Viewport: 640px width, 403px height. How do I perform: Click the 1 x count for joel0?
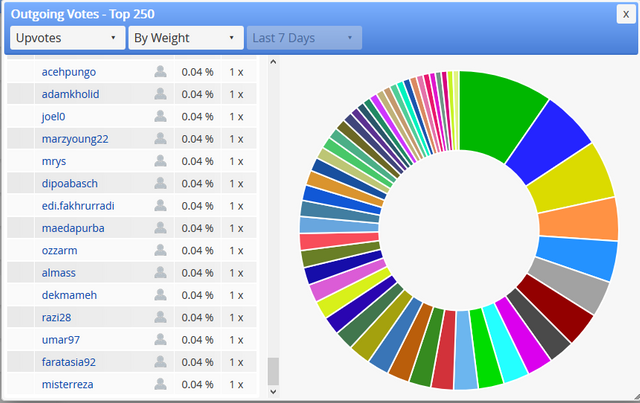236,117
